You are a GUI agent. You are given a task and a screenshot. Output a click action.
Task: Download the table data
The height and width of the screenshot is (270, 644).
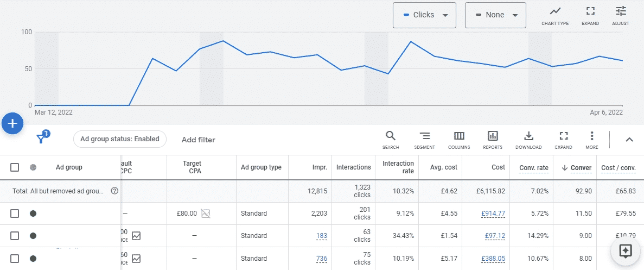tap(528, 140)
